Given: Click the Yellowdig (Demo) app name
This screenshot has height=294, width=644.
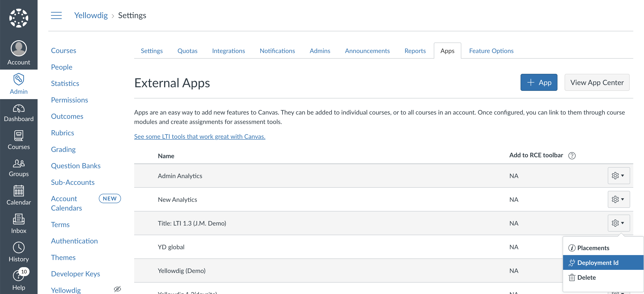Looking at the screenshot, I should 182,271.
